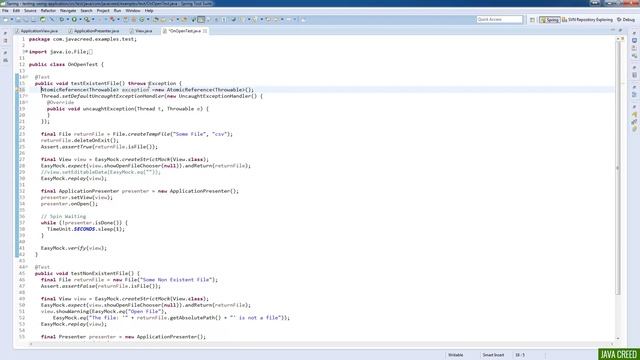640x360 pixels.
Task: Close the OnOpenTest.java tab
Action: (x=205, y=31)
